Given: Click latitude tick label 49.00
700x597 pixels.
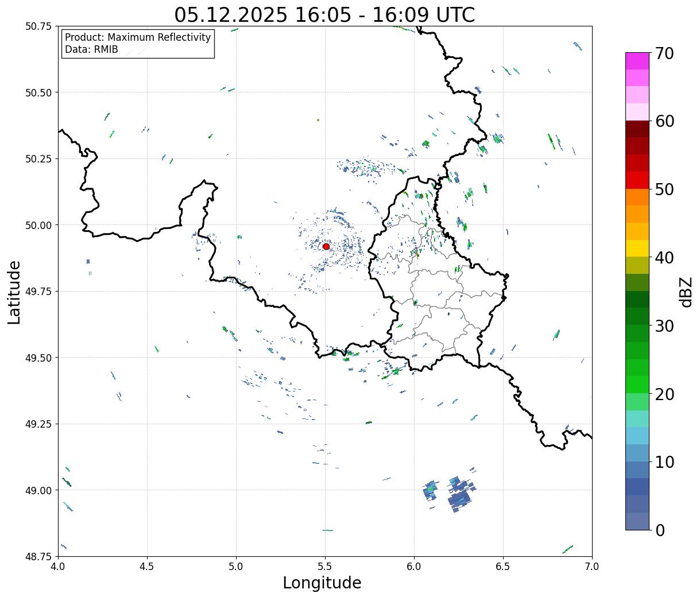Looking at the screenshot, I should tap(38, 490).
